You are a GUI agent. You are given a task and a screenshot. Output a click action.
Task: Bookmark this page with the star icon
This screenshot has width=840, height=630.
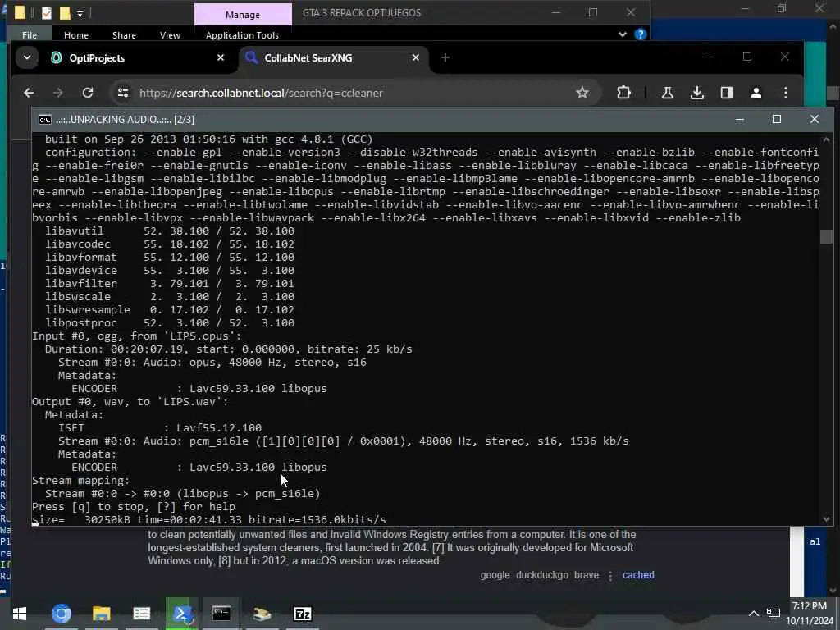click(582, 93)
